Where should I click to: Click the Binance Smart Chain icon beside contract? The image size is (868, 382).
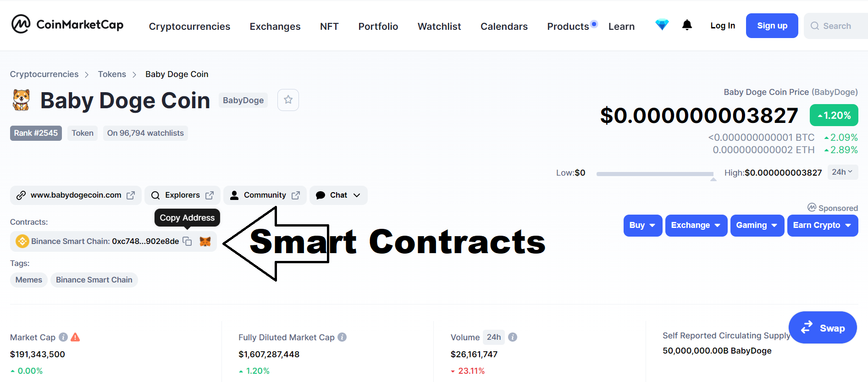(x=21, y=241)
